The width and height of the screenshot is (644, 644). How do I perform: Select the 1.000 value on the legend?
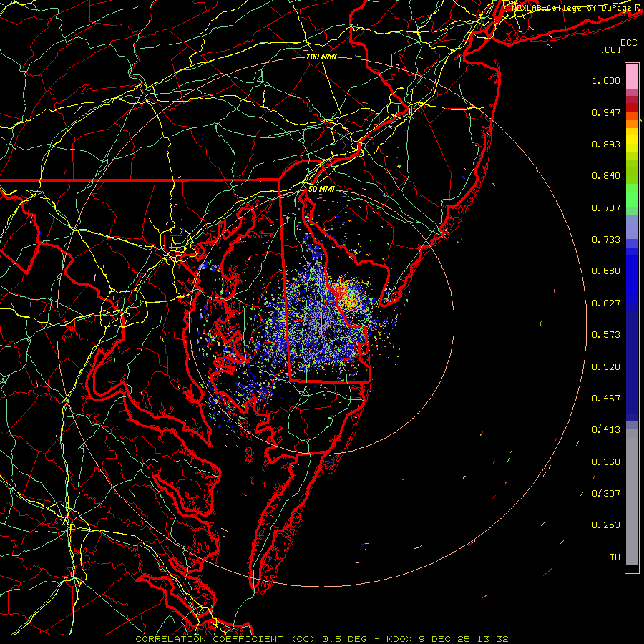tap(606, 80)
